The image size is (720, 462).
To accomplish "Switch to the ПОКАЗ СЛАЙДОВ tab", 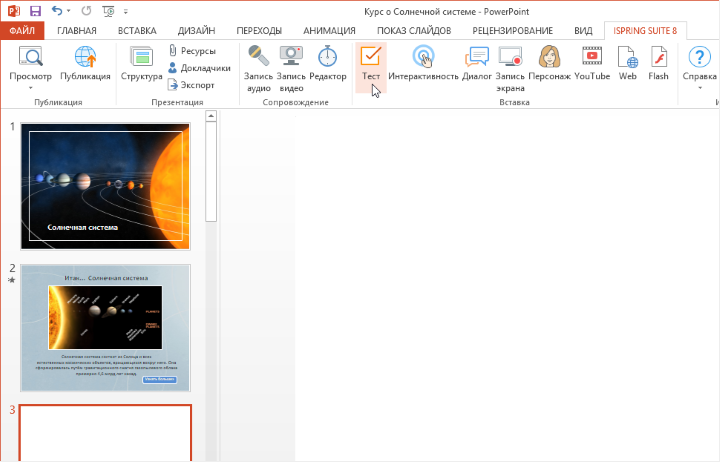I will point(414,30).
